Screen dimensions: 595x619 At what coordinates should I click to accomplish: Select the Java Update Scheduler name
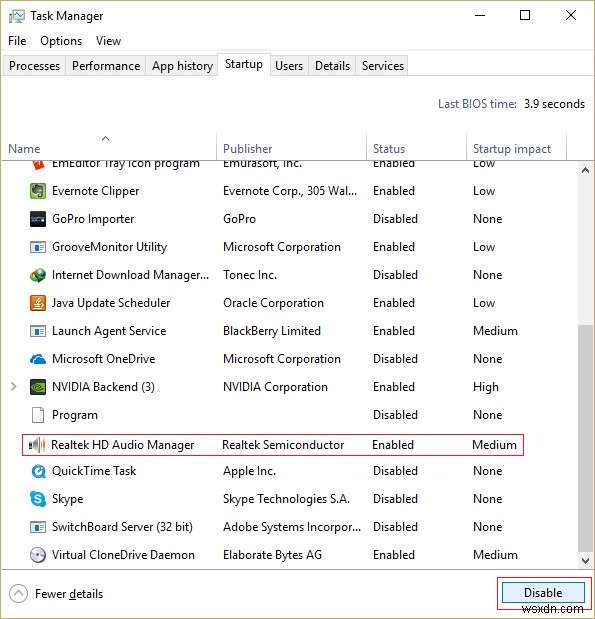pyautogui.click(x=111, y=303)
